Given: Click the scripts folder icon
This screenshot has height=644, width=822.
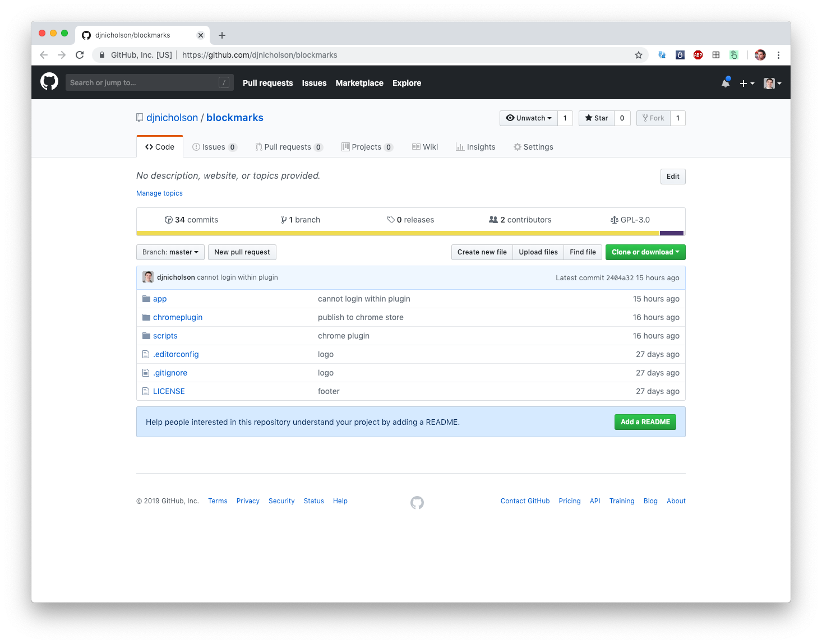Looking at the screenshot, I should (x=146, y=336).
